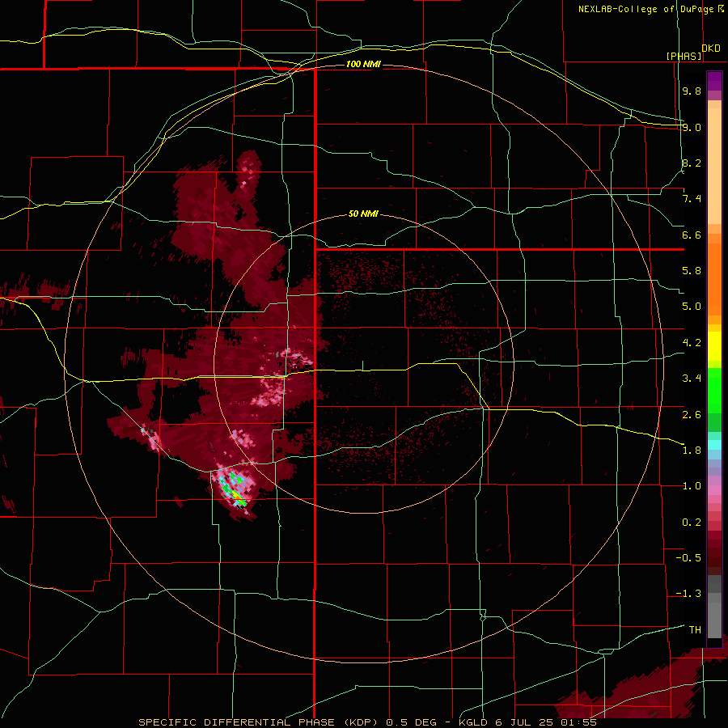This screenshot has width=728, height=728.
Task: Pick the purple segment atop the color bar
Action: pyautogui.click(x=714, y=82)
